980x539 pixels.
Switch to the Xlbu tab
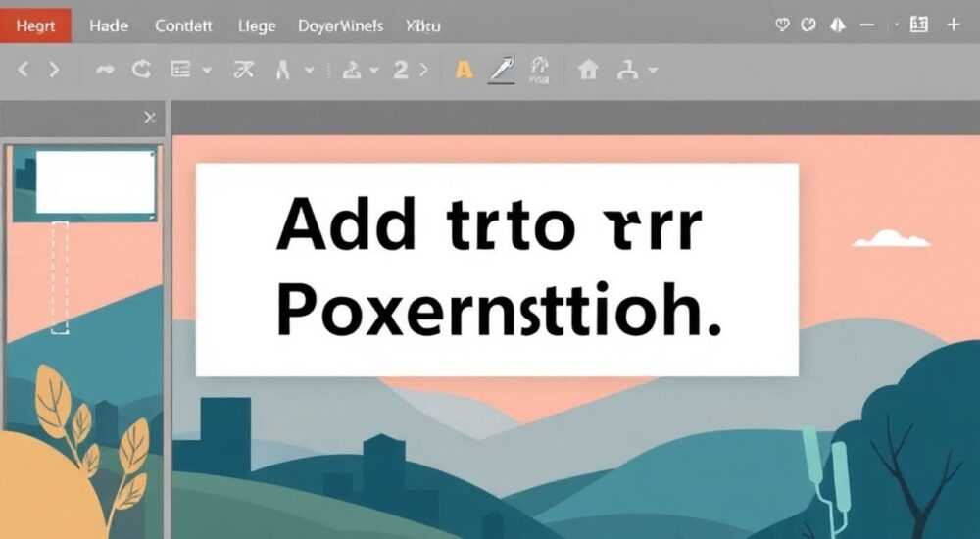point(423,25)
